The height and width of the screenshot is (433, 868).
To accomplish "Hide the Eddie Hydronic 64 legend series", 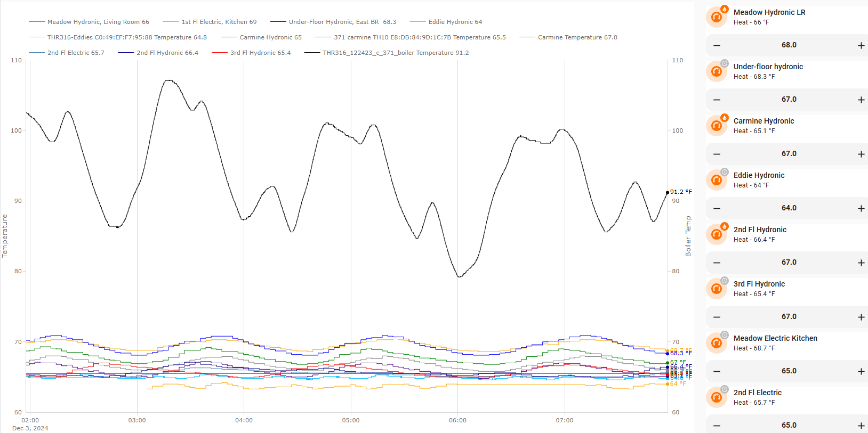I will click(446, 22).
